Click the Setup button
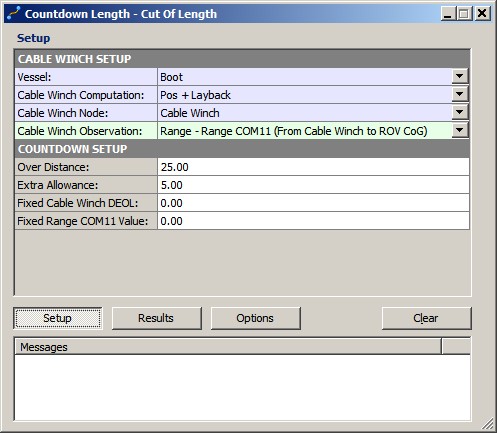The height and width of the screenshot is (433, 497). 58,318
